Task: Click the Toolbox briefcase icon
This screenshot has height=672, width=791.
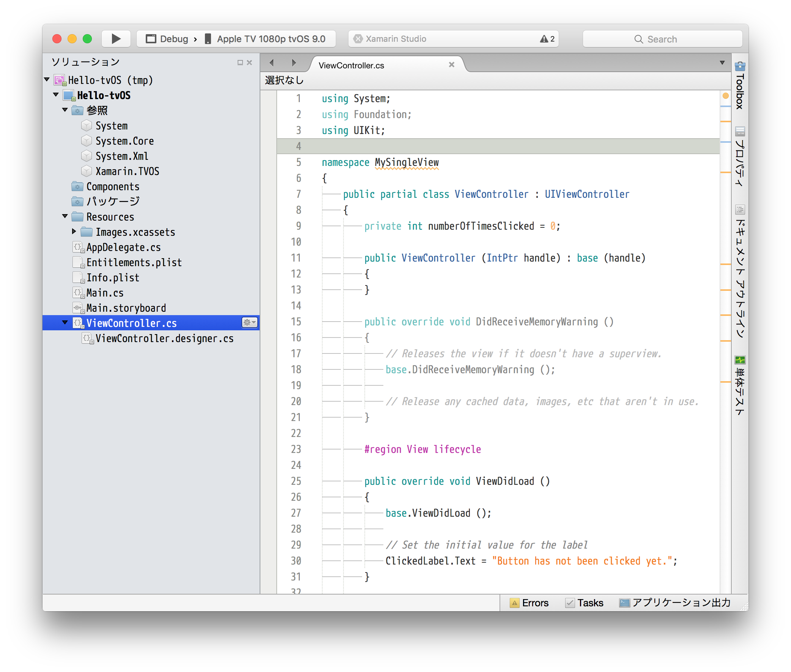Action: (x=740, y=66)
